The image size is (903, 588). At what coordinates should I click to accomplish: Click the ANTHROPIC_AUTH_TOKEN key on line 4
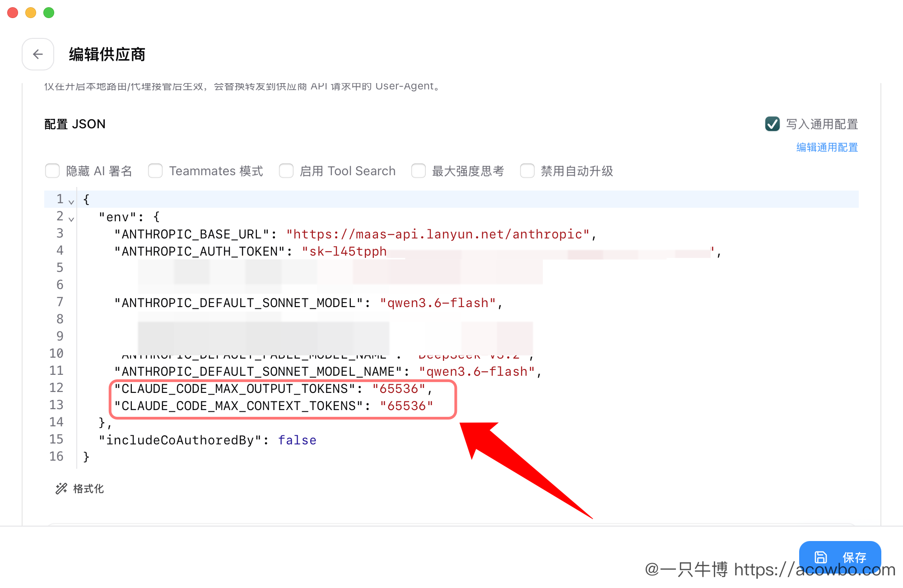pos(200,251)
